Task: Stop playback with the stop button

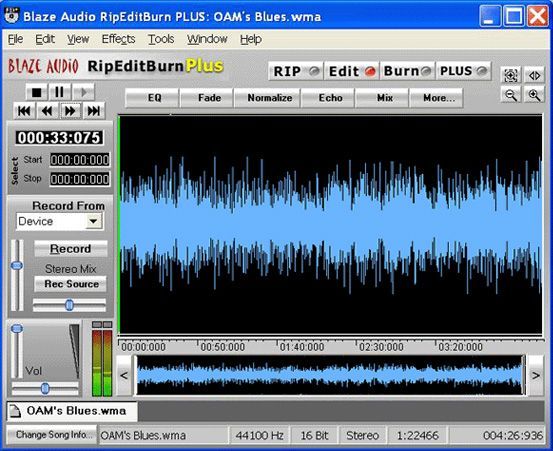Action: (37, 92)
